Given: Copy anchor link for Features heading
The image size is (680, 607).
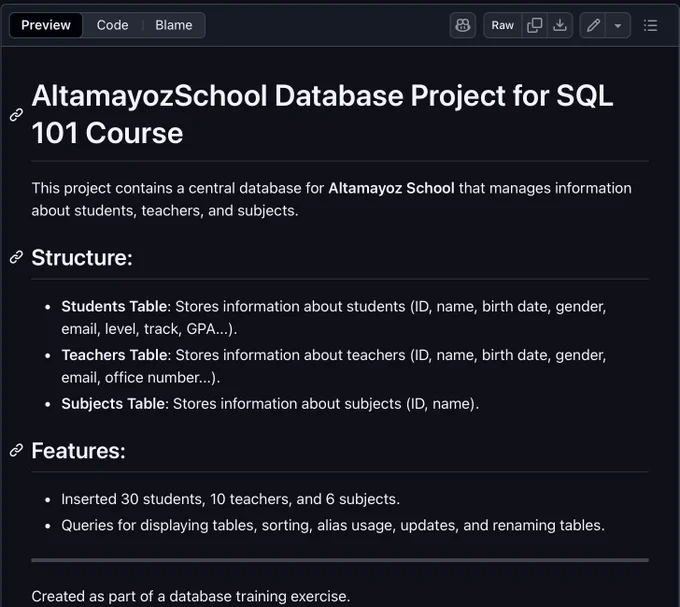Looking at the screenshot, I should [16, 450].
